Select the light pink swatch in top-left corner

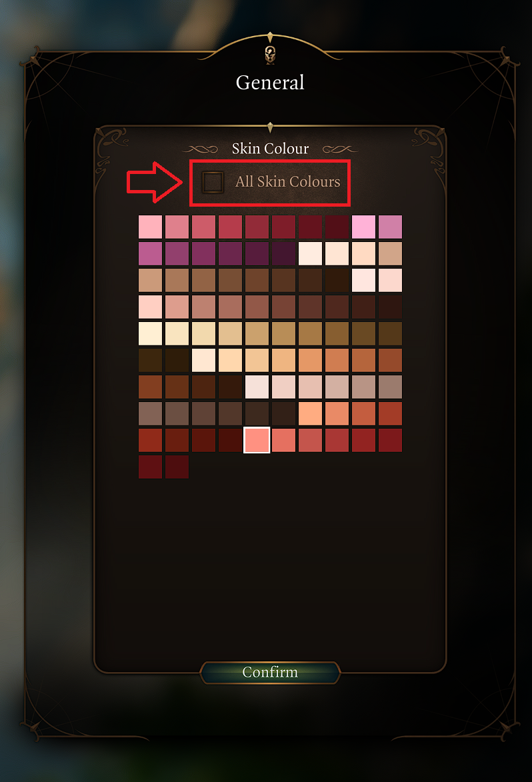[x=150, y=227]
